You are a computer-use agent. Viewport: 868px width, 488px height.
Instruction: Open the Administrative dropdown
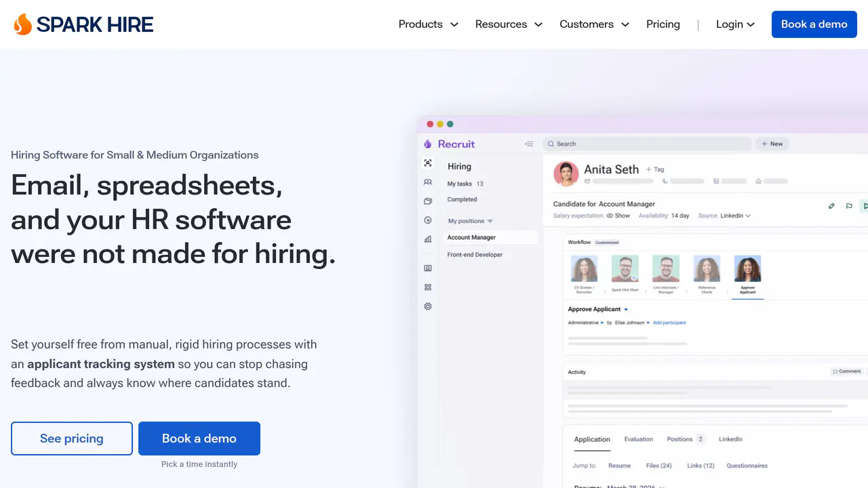(586, 323)
